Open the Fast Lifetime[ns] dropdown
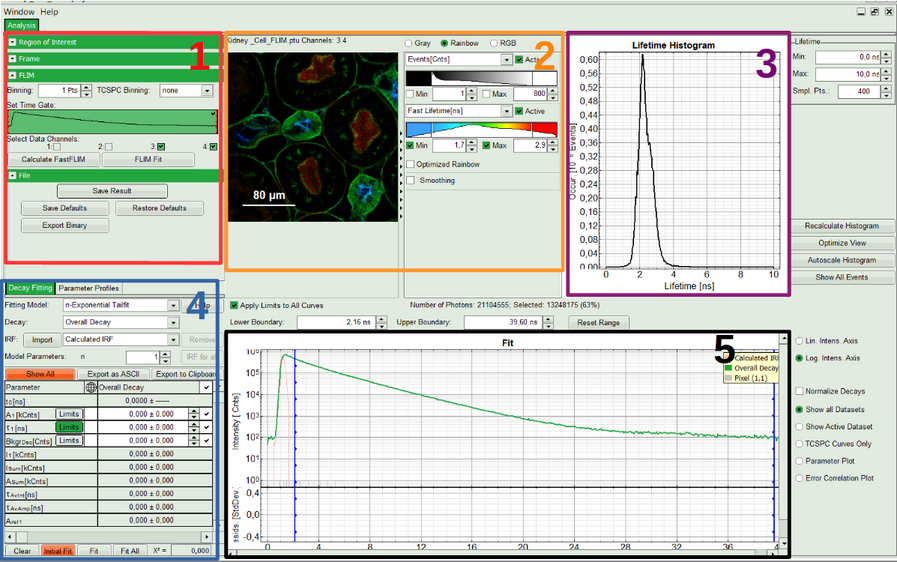Image resolution: width=897 pixels, height=562 pixels. click(x=506, y=111)
